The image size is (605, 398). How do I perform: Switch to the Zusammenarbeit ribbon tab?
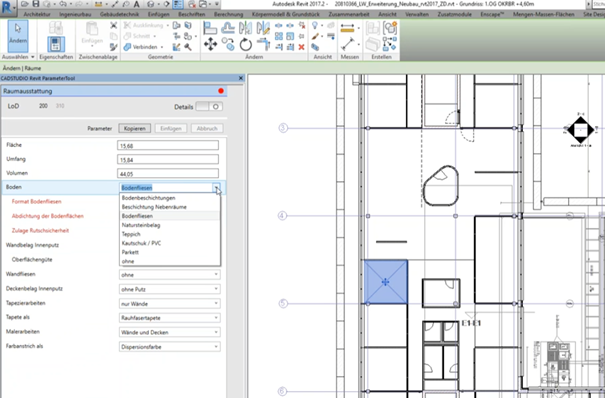pyautogui.click(x=349, y=14)
